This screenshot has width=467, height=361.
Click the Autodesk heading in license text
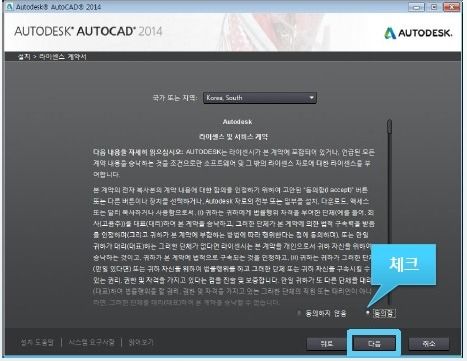pos(237,122)
